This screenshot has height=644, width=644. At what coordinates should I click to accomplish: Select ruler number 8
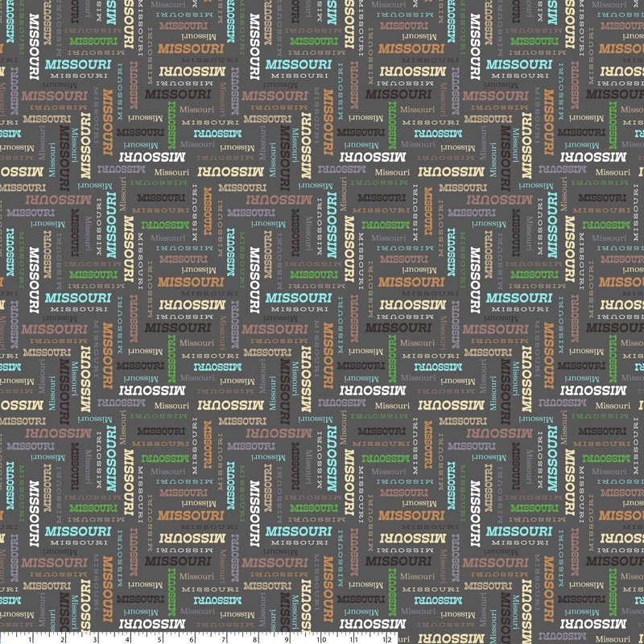[257, 638]
